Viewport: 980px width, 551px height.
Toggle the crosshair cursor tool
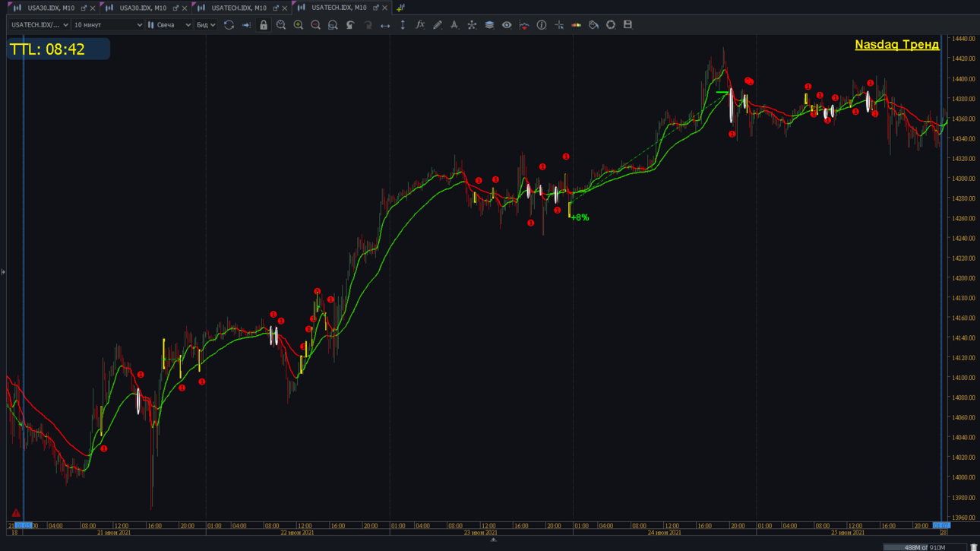(559, 25)
